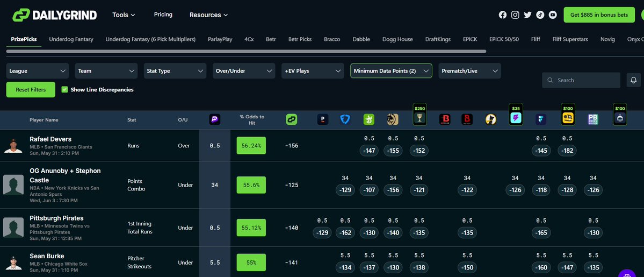Viewport: 644px width, 277px height.
Task: Click the Stat column header
Action: 132,120
